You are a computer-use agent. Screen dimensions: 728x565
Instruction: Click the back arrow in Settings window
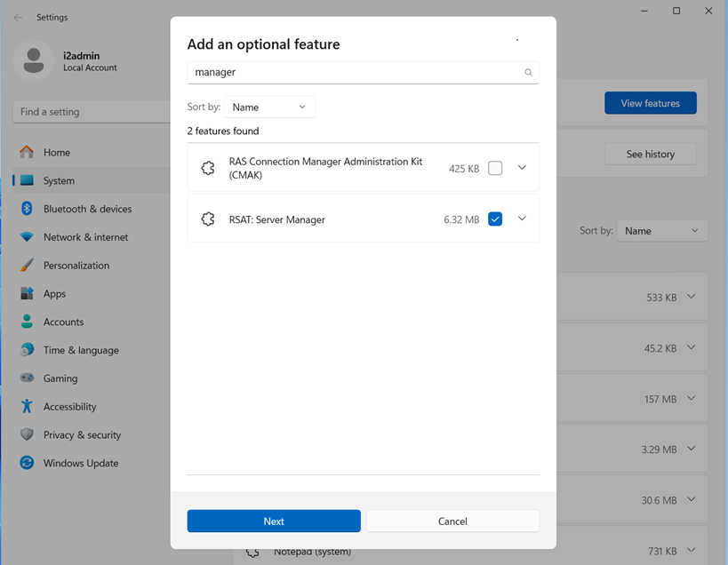click(x=18, y=17)
